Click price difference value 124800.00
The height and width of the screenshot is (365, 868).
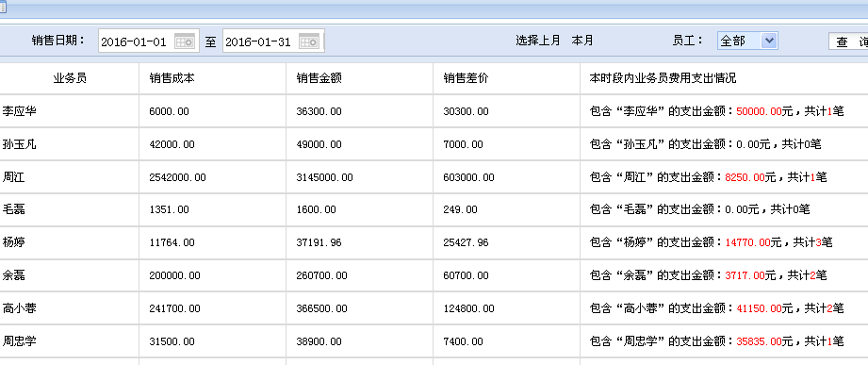coord(469,309)
